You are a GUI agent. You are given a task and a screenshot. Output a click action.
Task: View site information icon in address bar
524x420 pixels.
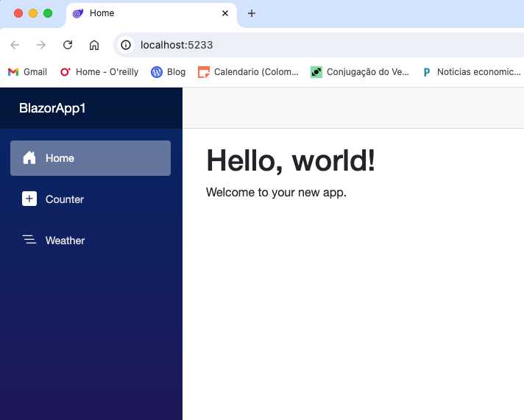coord(126,45)
